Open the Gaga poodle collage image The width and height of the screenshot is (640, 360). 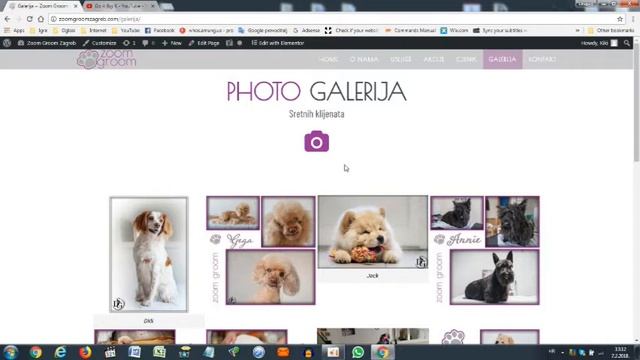point(261,250)
